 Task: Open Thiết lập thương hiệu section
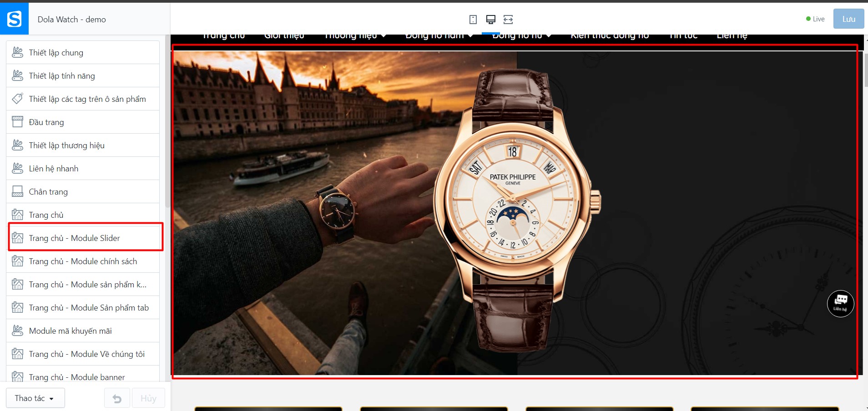click(83, 145)
